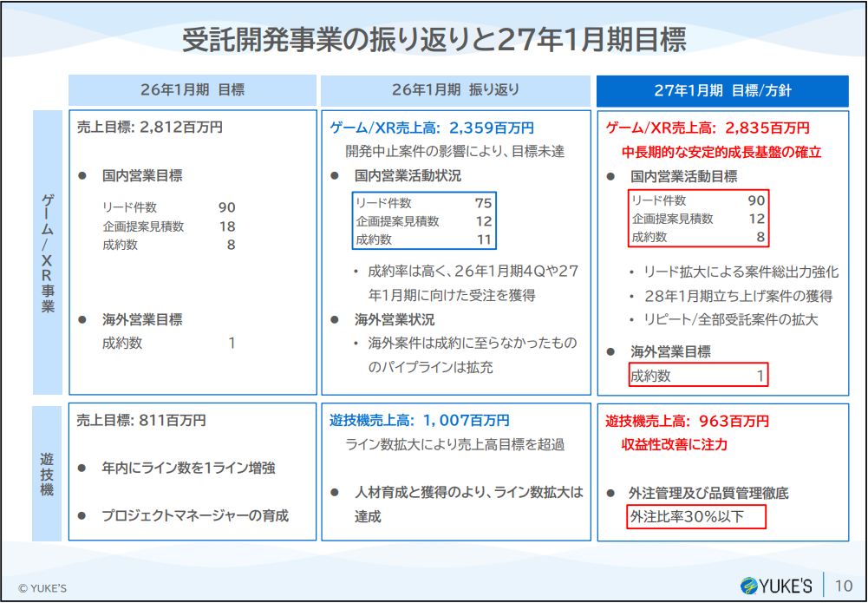Click the YUKE'S logo in the footer
Screen dimensions: 868x603
776,584
